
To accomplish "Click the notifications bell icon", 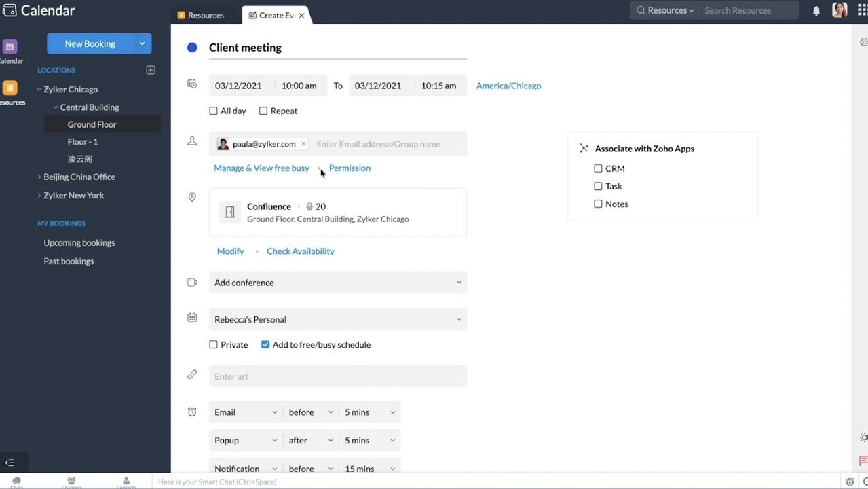I will tap(816, 11).
